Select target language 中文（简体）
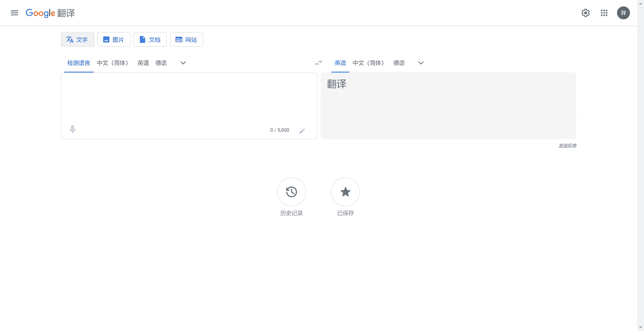This screenshot has height=331, width=644. (x=368, y=63)
